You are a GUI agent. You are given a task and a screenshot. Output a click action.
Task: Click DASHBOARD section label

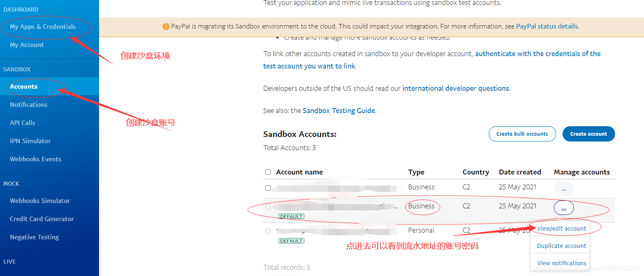21,9
